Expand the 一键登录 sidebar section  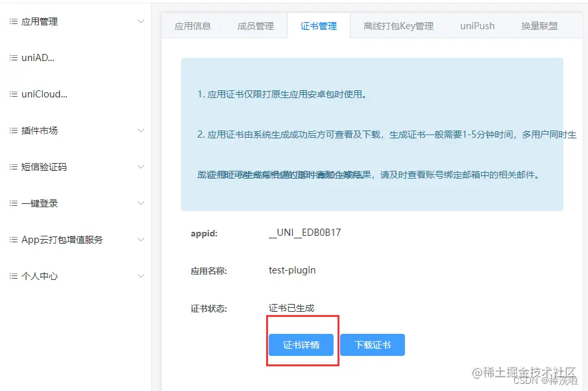pyautogui.click(x=140, y=203)
